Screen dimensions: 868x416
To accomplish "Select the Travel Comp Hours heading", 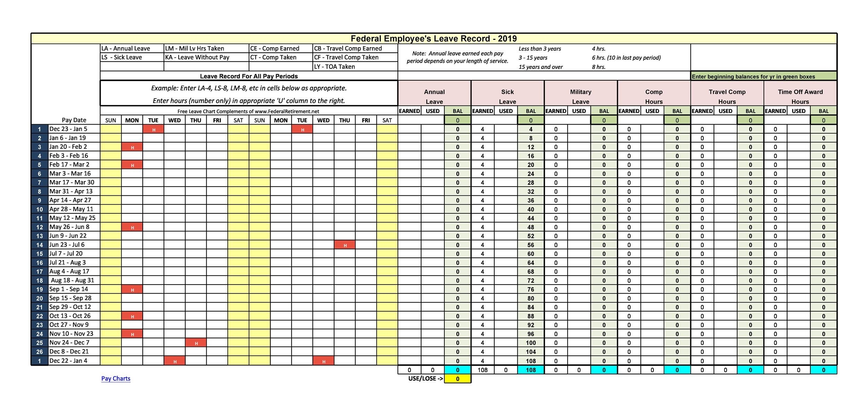I will pos(727,96).
